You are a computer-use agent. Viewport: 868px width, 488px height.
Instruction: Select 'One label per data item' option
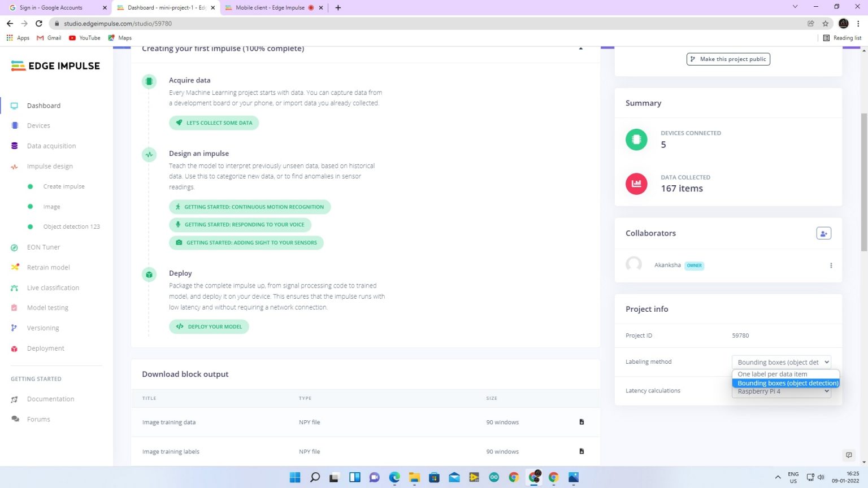772,374
